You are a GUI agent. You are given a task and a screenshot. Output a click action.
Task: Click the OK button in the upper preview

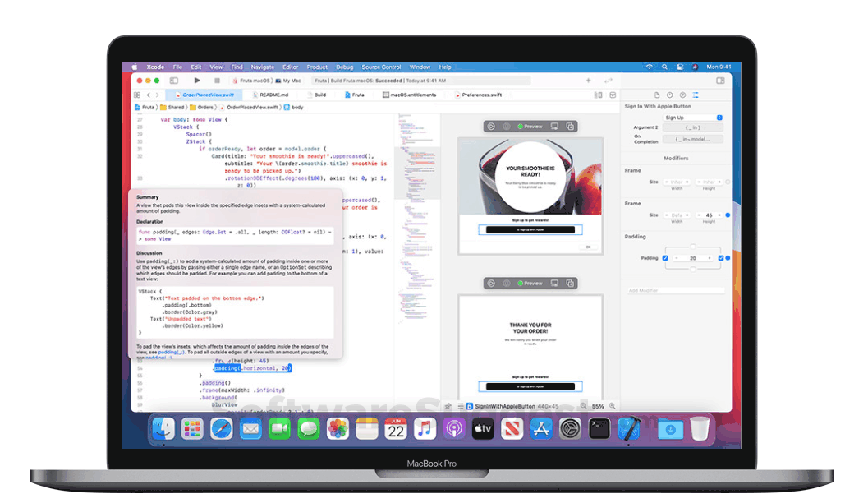click(x=589, y=247)
